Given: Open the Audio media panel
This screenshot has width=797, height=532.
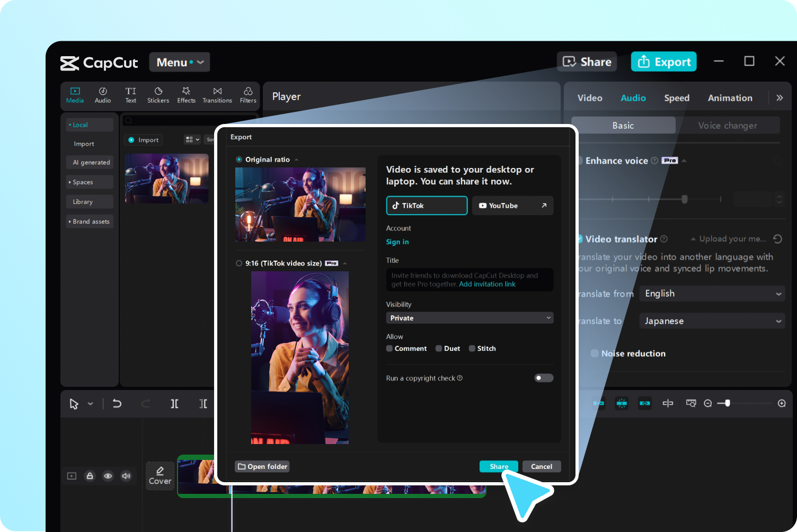Looking at the screenshot, I should coord(102,95).
